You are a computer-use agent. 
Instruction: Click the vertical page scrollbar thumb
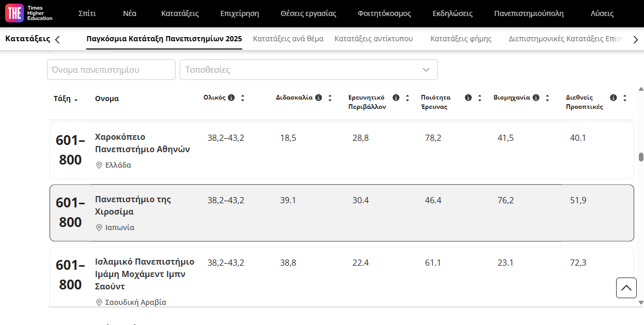pyautogui.click(x=641, y=157)
